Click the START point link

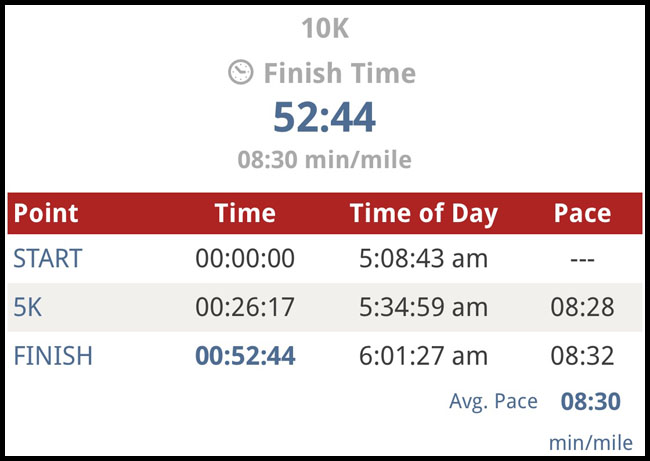[47, 259]
